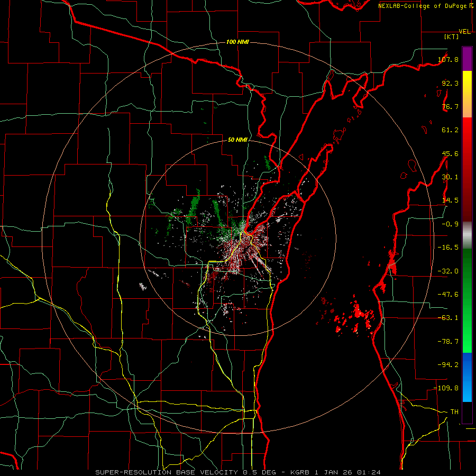Image resolution: width=476 pixels, height=476 pixels.
Task: Click the -78.7 value on velocity scale
Action: tap(448, 342)
